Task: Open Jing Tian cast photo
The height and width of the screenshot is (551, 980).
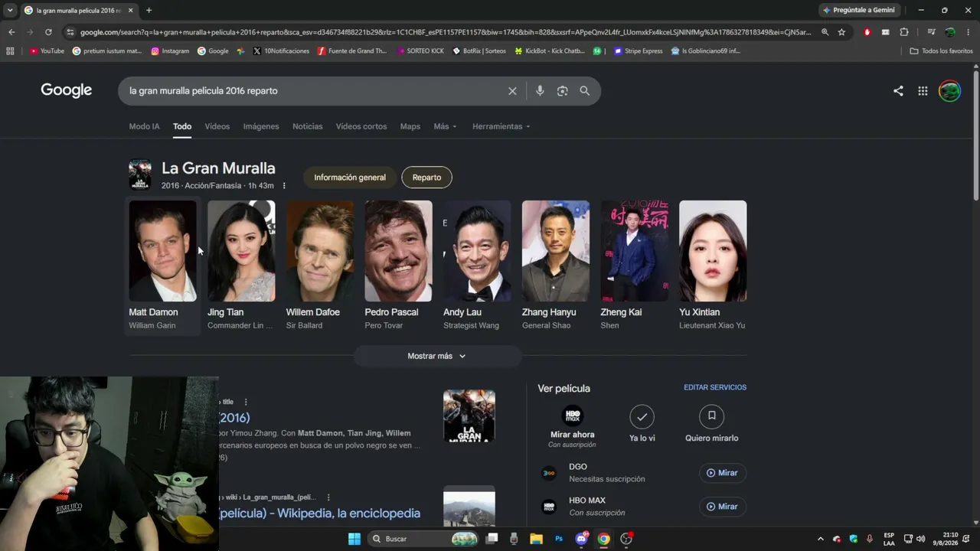Action: point(241,251)
